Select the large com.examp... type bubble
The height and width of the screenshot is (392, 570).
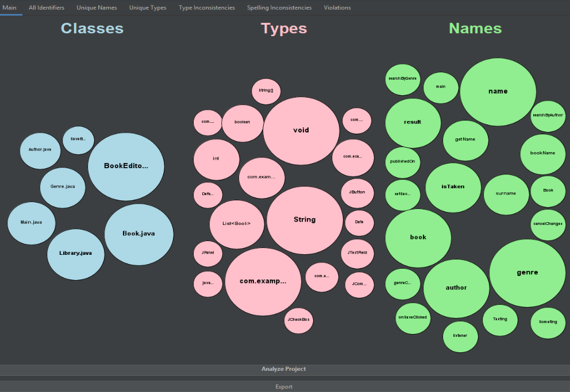pos(263,282)
